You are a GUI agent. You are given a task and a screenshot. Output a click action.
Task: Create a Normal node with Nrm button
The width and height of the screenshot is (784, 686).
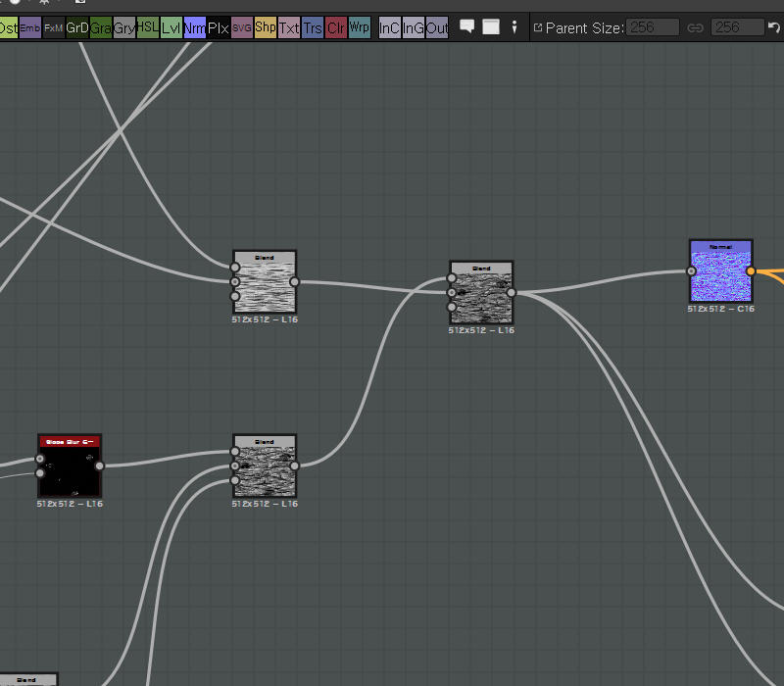(194, 27)
